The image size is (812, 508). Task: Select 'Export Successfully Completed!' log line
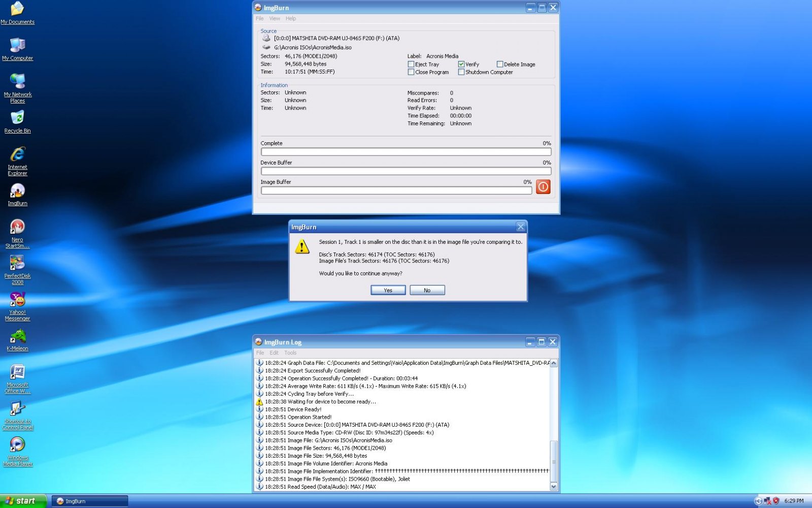402,370
